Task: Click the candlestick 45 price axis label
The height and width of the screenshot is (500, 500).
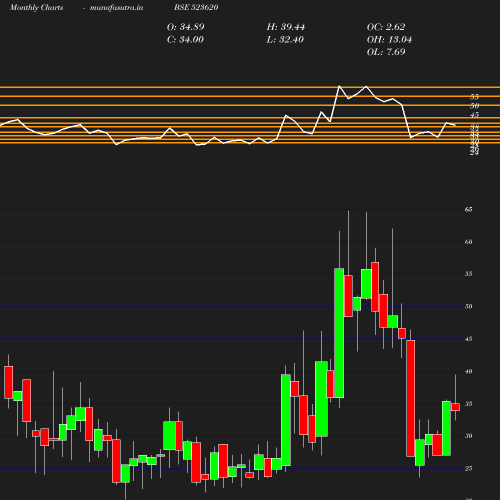Action: [468, 339]
